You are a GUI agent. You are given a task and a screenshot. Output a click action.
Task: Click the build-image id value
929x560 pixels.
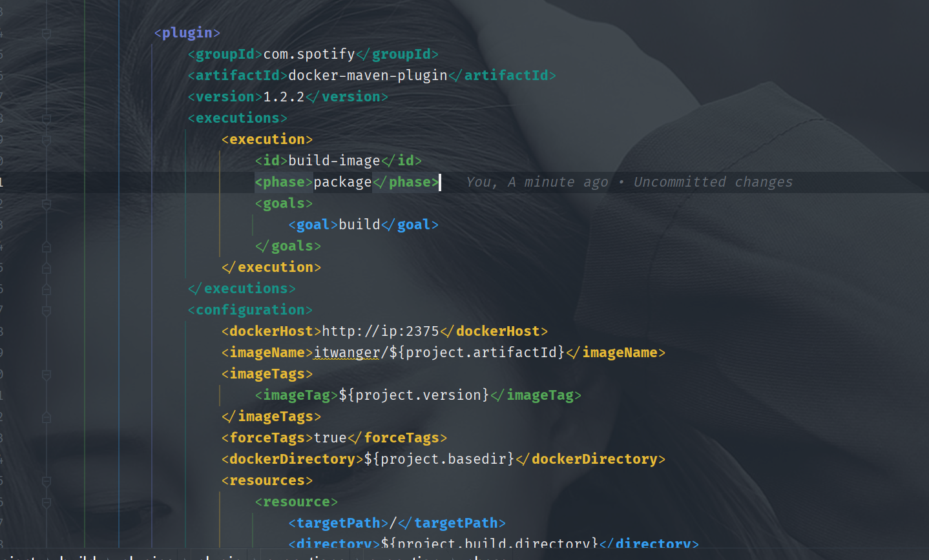[334, 161]
